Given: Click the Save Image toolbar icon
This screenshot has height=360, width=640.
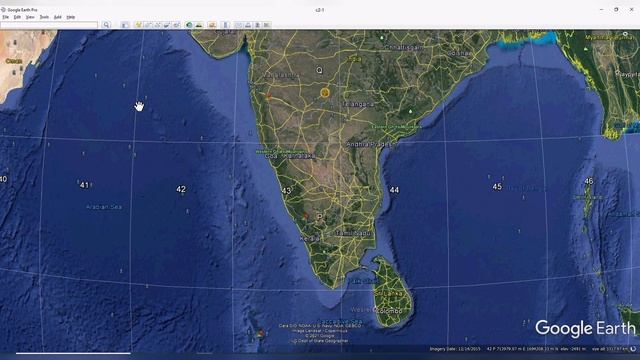Looking at the screenshot, I should (257, 25).
